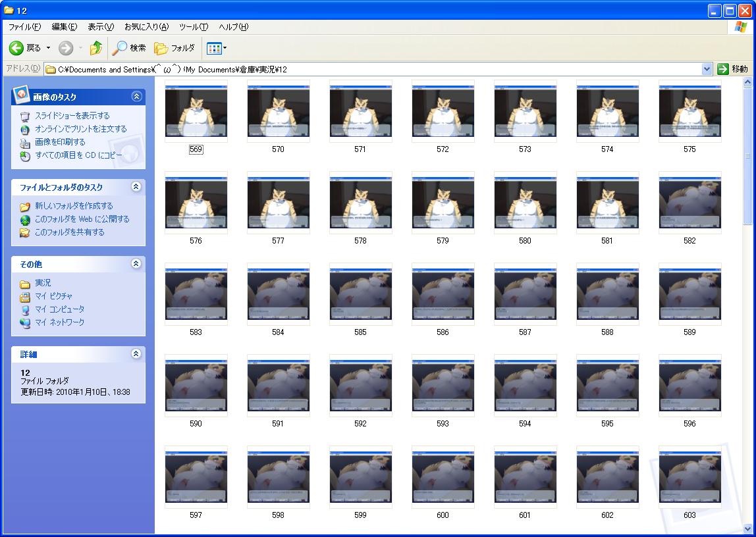Open the Views button dropdown arrow
This screenshot has height=537, width=756.
point(225,48)
